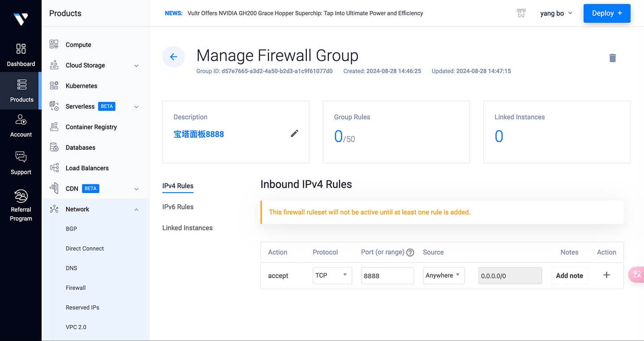Click the Container Registry menu label

click(x=91, y=127)
